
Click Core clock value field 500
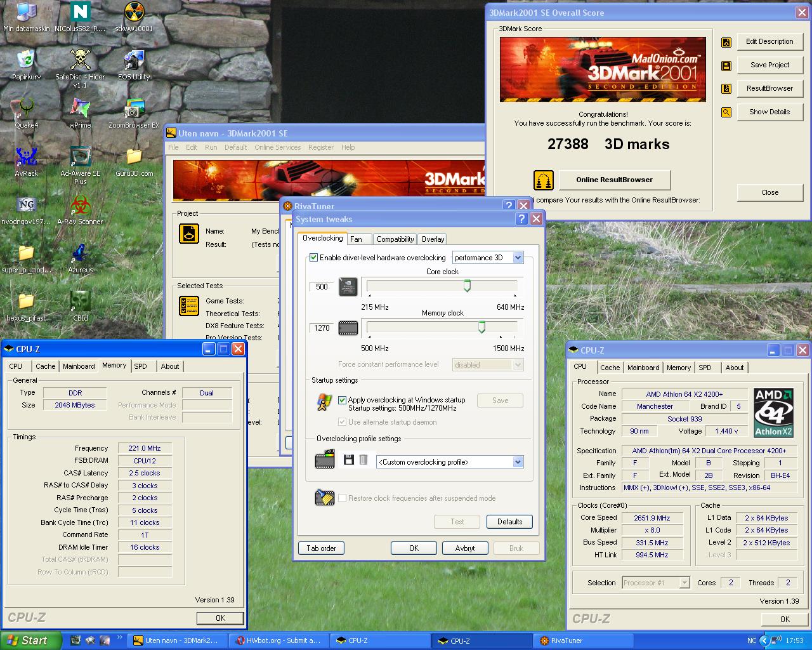pyautogui.click(x=322, y=287)
